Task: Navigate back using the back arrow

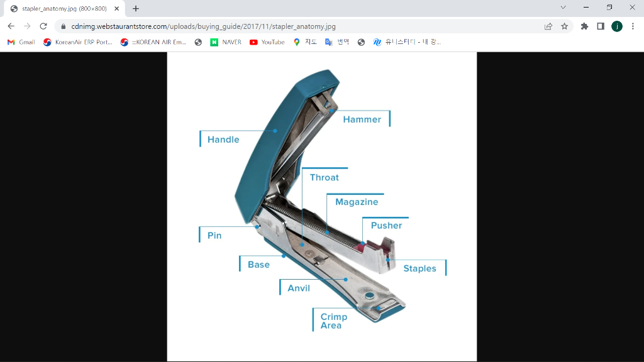Action: (x=10, y=27)
